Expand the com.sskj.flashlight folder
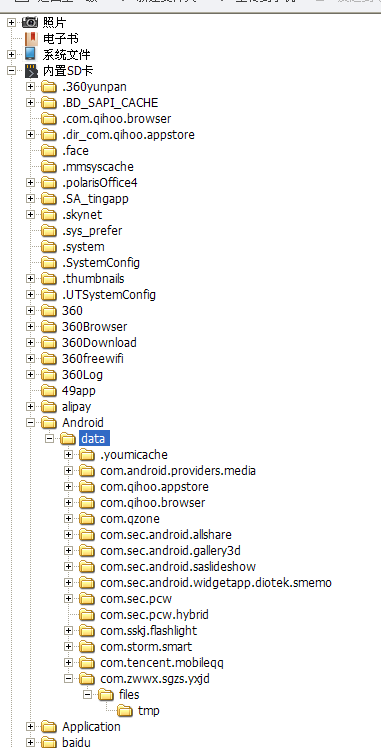 click(x=69, y=631)
